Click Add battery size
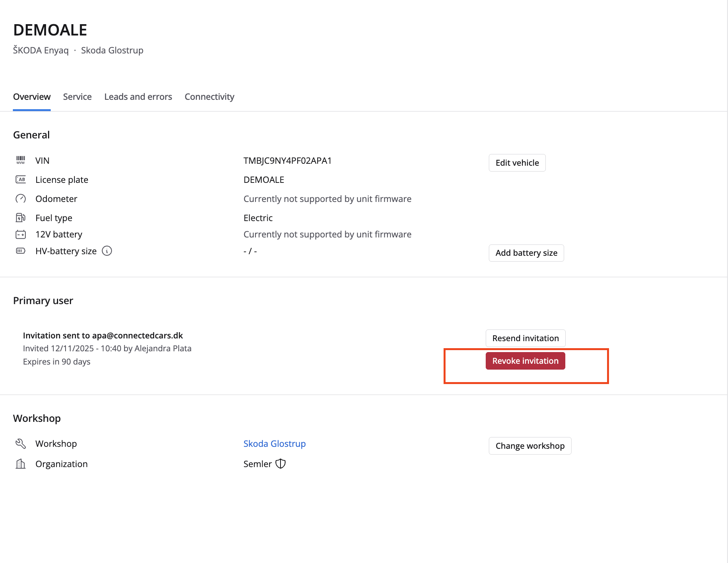The height and width of the screenshot is (563, 728). tap(526, 253)
